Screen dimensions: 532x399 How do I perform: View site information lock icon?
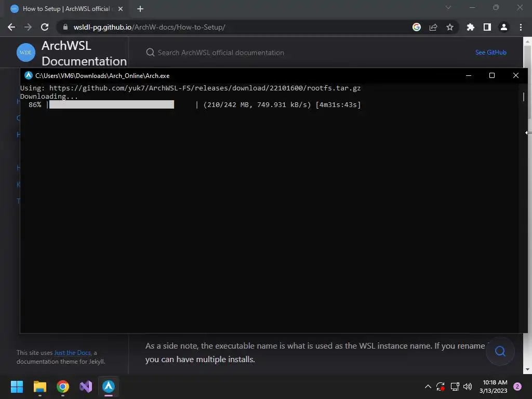[x=65, y=27]
